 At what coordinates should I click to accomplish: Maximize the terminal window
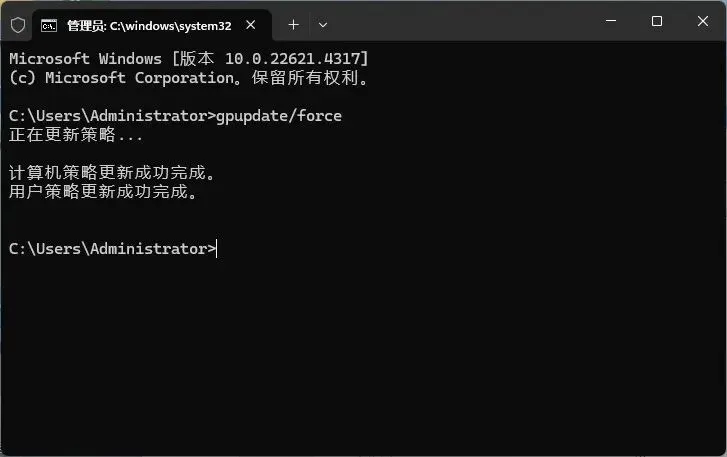coord(657,21)
